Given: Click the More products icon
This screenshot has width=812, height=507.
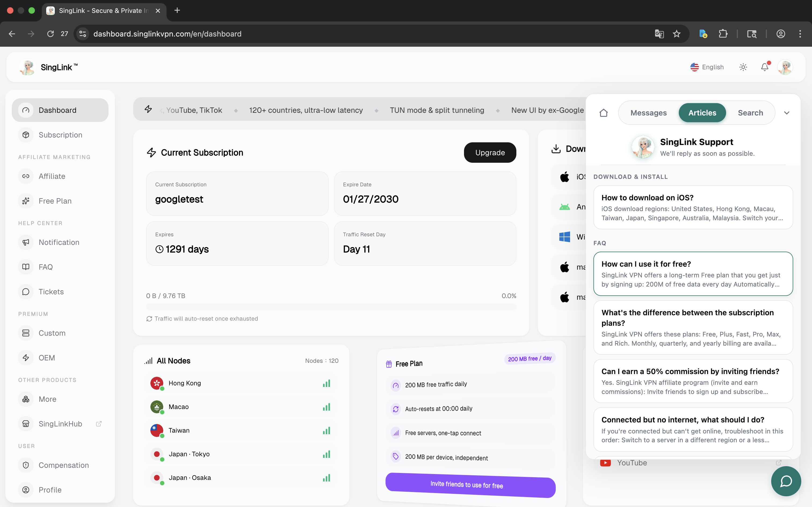Looking at the screenshot, I should click(x=26, y=399).
